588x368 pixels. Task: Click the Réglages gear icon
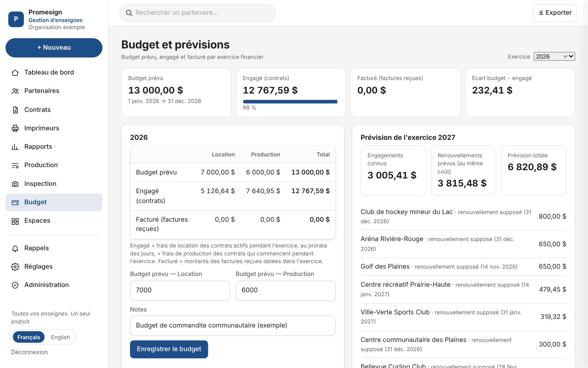coord(15,267)
